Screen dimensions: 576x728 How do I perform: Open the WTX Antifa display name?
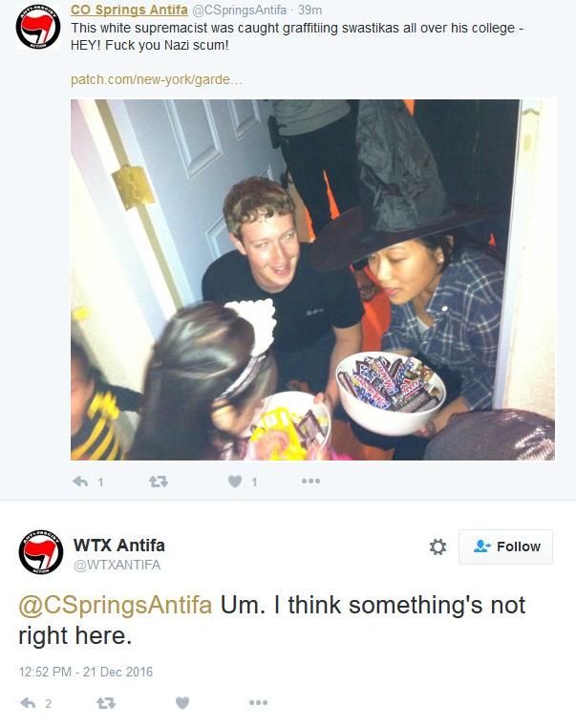118,546
